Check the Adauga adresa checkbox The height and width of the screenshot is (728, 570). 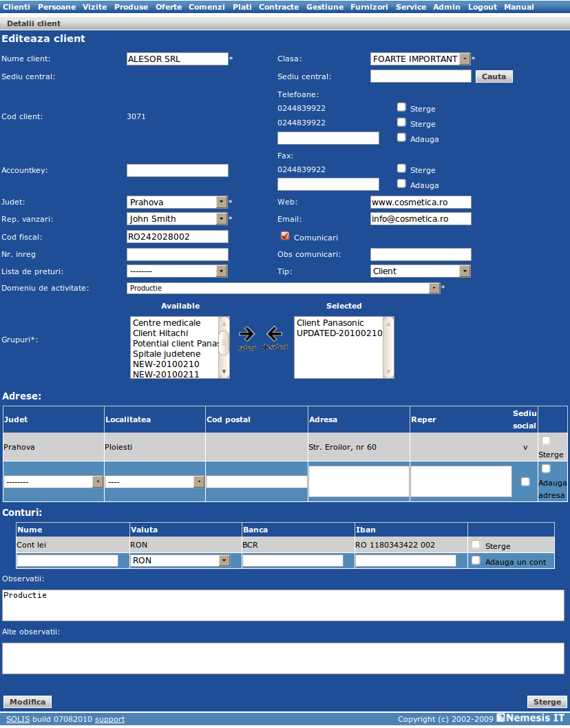[x=546, y=469]
